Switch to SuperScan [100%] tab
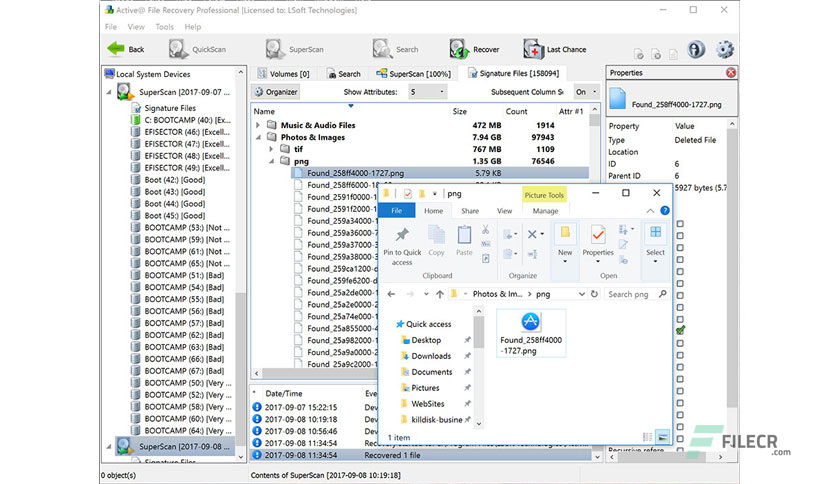 tap(414, 74)
